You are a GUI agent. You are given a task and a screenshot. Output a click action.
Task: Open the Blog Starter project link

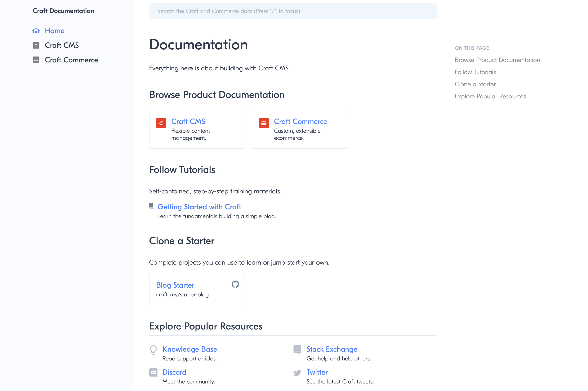coord(175,285)
